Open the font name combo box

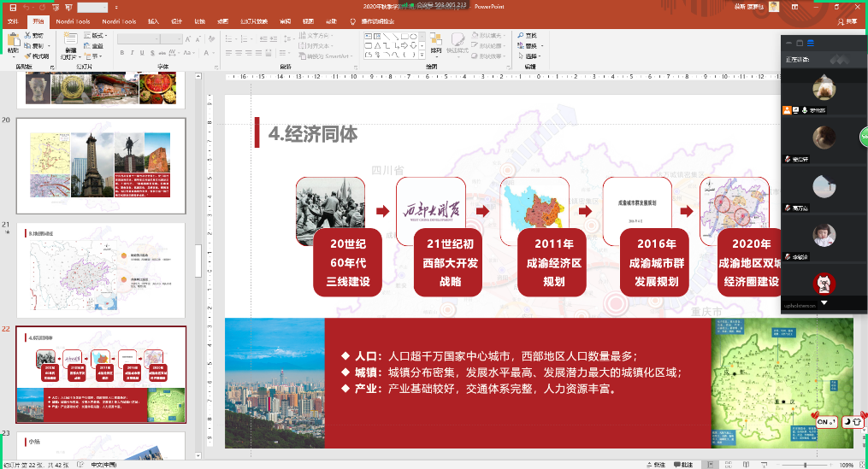coord(139,38)
